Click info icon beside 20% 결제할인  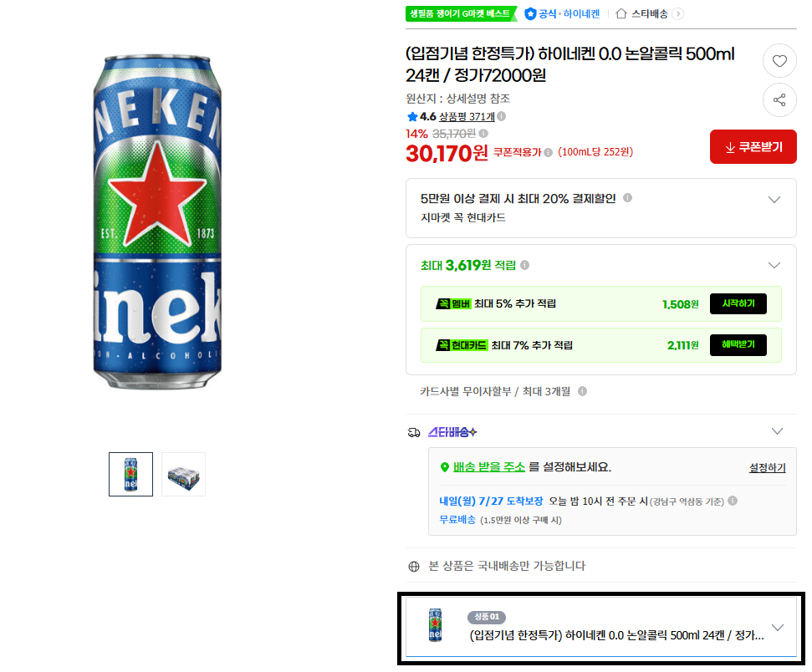tap(627, 198)
